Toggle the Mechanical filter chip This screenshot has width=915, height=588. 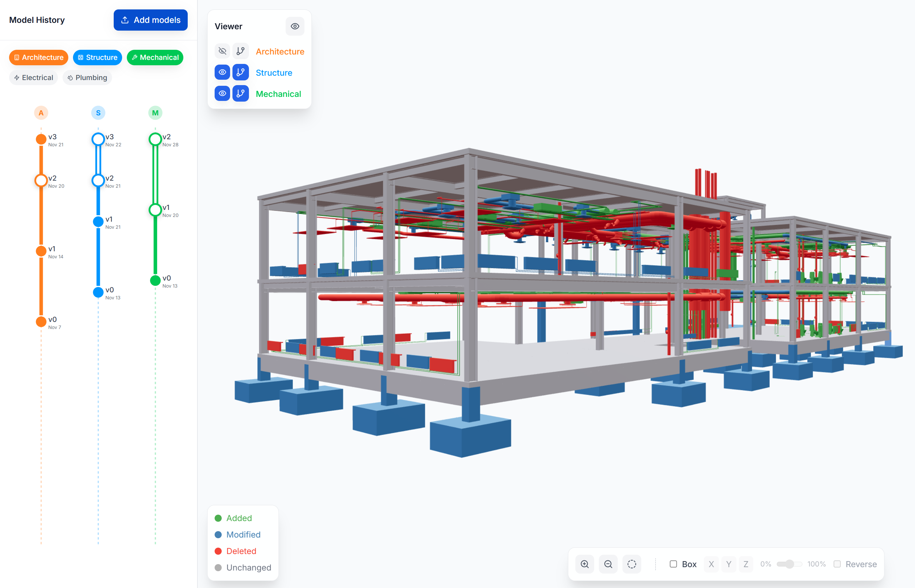pos(155,57)
